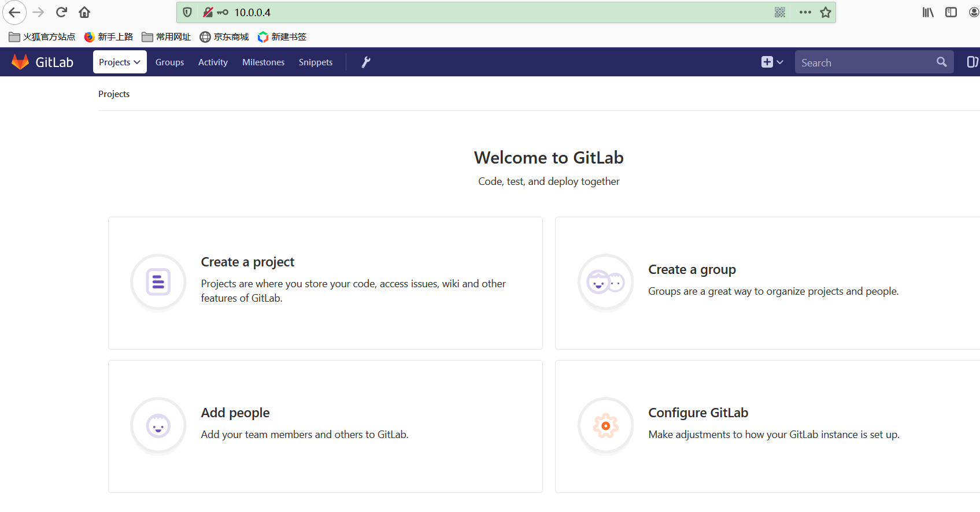Click the GitLab fox logo

(x=20, y=62)
